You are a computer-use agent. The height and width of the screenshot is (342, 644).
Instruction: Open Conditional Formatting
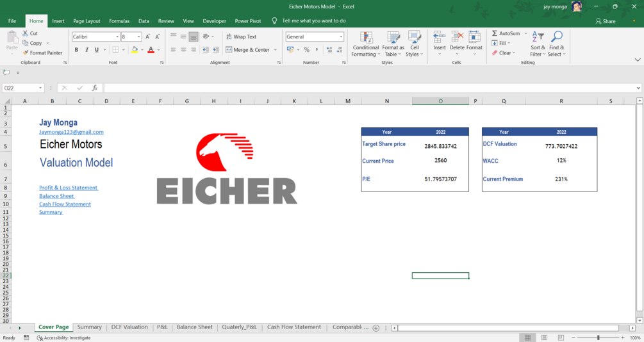coord(365,44)
